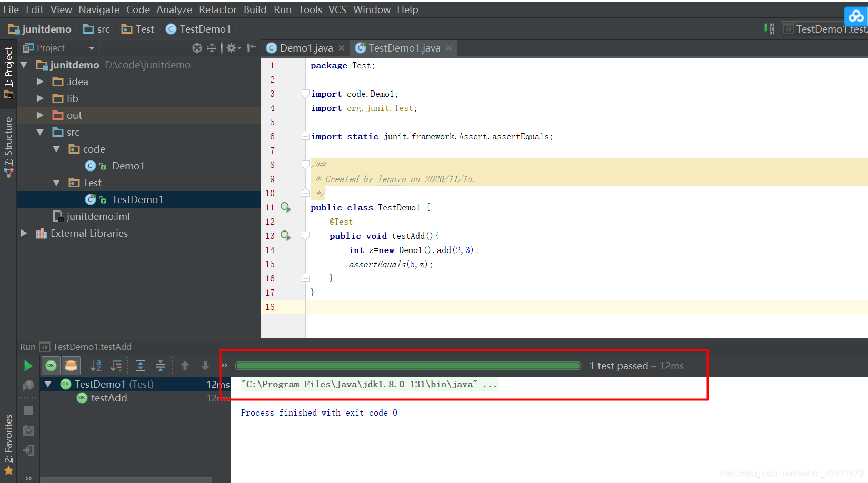Fold Javadoc comment at line 8

click(x=305, y=164)
